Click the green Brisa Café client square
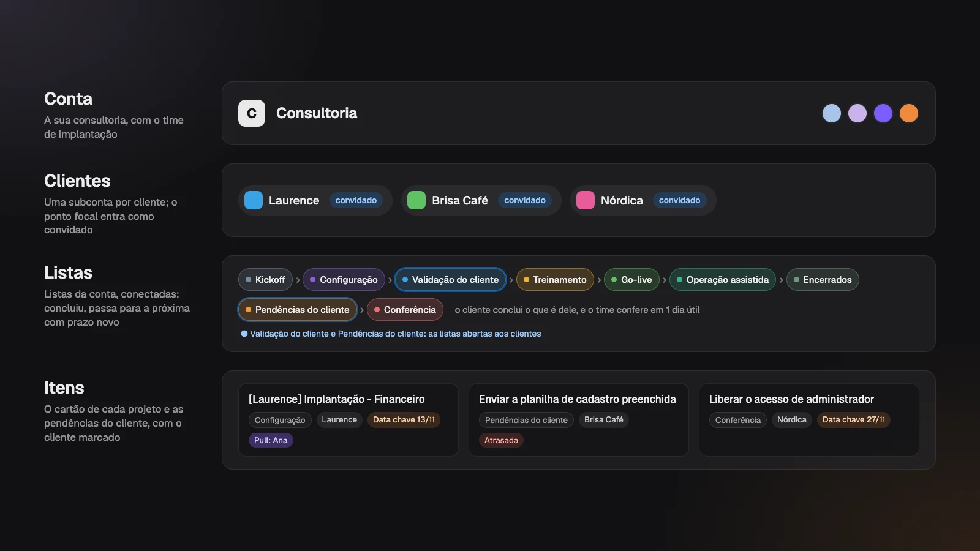Image resolution: width=980 pixels, height=551 pixels. point(417,200)
